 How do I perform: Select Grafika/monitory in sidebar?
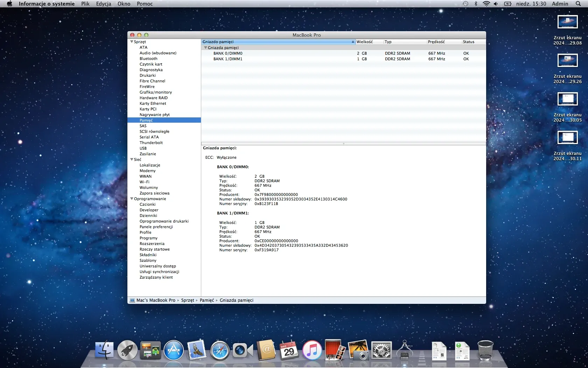(x=156, y=92)
